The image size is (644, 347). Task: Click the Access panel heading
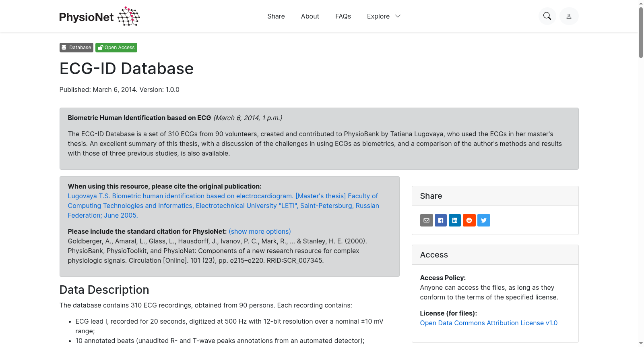pyautogui.click(x=434, y=255)
